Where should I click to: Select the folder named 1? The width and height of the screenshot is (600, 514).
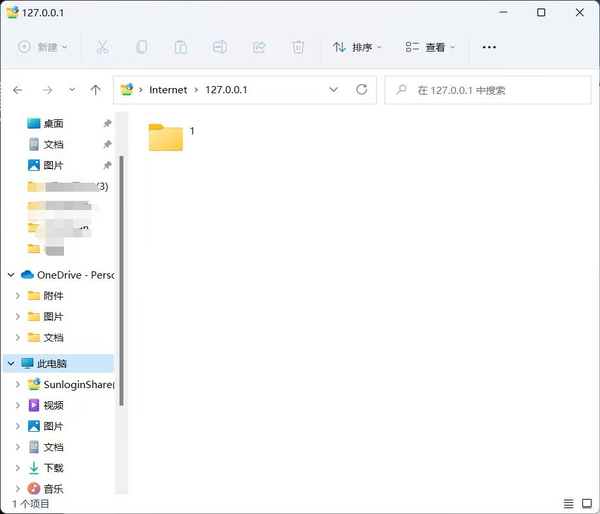click(x=166, y=137)
